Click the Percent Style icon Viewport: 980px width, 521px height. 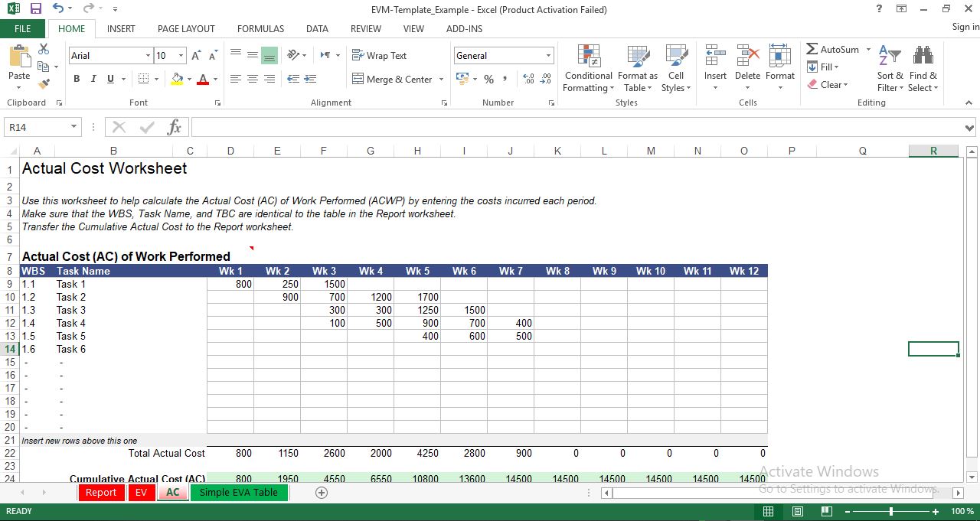point(488,79)
